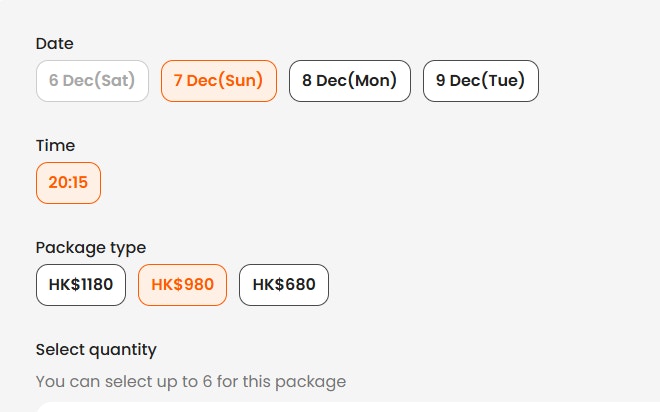Select the 6 Dec(Sat) date option
The width and height of the screenshot is (660, 412).
[92, 81]
